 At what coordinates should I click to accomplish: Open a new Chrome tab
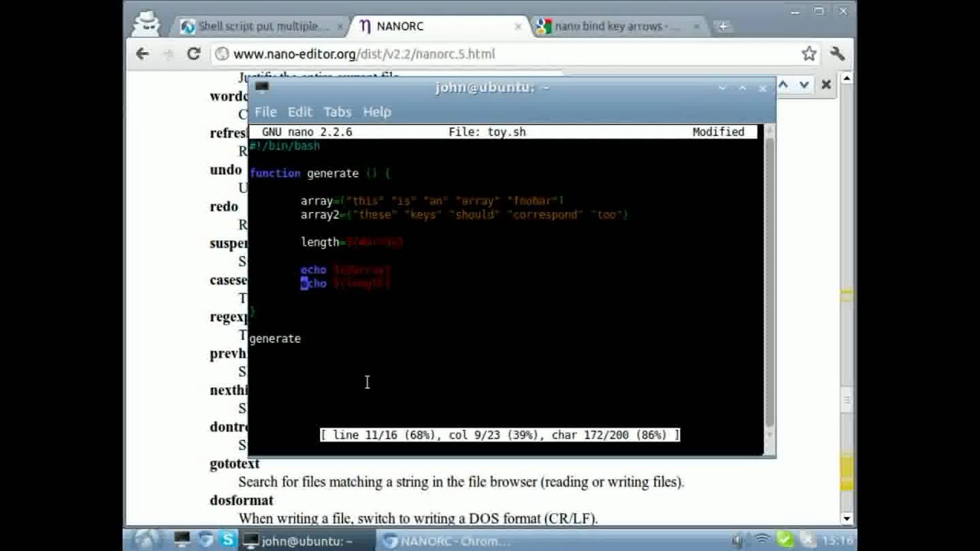(x=723, y=26)
